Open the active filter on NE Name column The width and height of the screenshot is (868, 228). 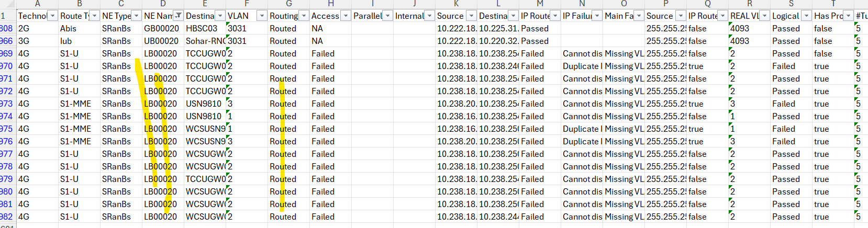pyautogui.click(x=178, y=16)
